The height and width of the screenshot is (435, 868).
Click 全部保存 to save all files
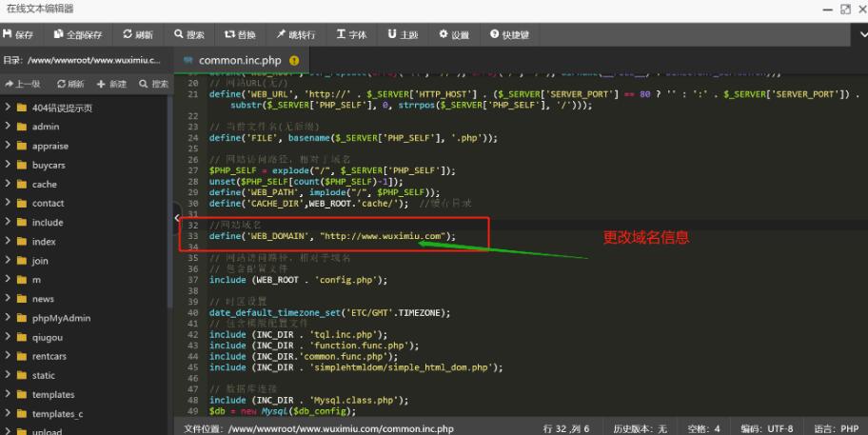(78, 34)
